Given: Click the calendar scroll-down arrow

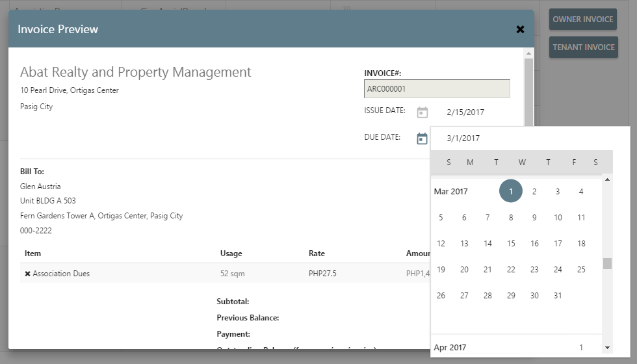Looking at the screenshot, I should (x=607, y=347).
